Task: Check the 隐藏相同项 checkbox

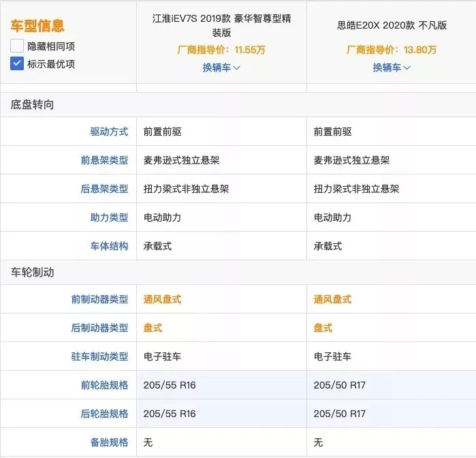Action: pyautogui.click(x=17, y=46)
